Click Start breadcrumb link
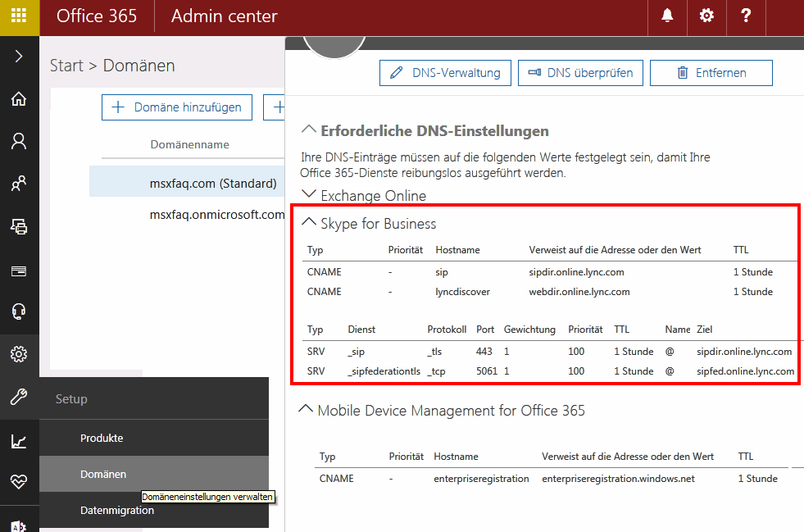 click(x=66, y=66)
